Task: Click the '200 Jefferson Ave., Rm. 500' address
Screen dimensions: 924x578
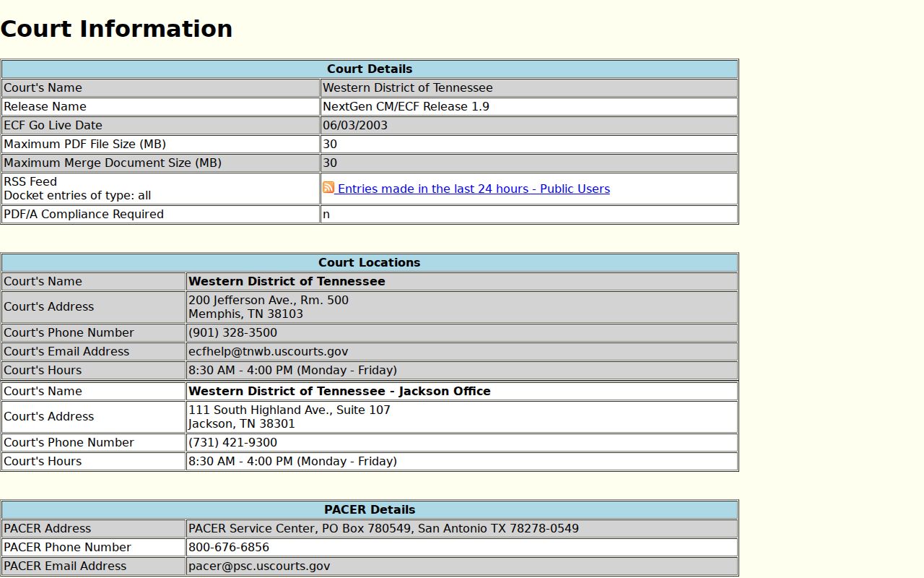Action: [269, 300]
